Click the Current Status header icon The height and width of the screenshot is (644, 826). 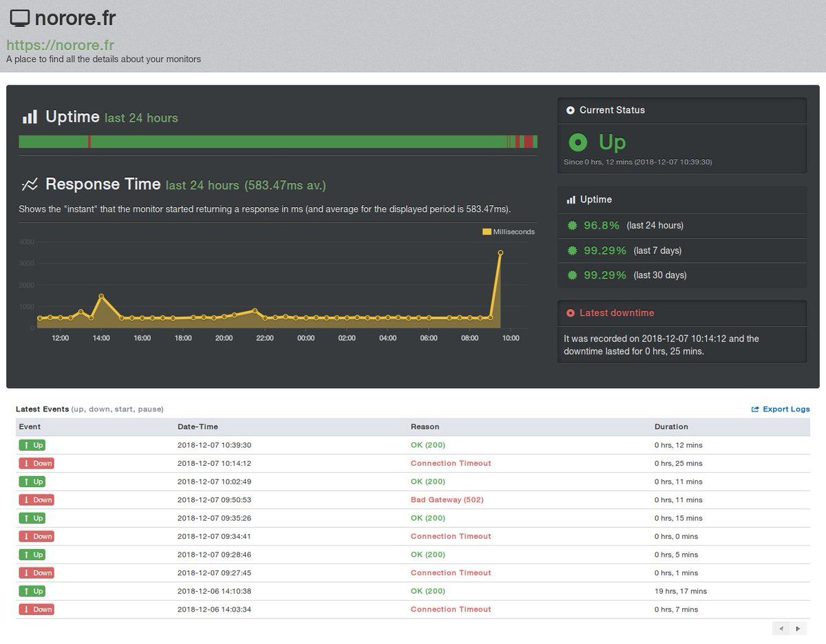(570, 110)
